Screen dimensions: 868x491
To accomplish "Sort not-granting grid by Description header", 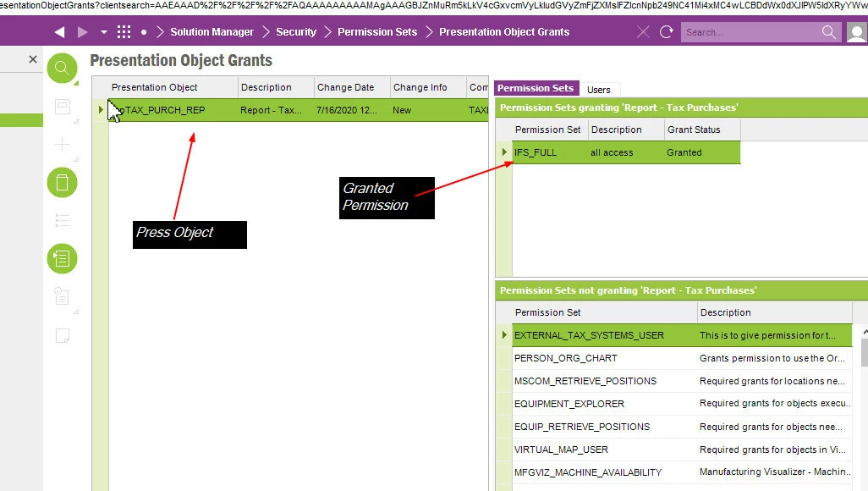I will (x=775, y=312).
